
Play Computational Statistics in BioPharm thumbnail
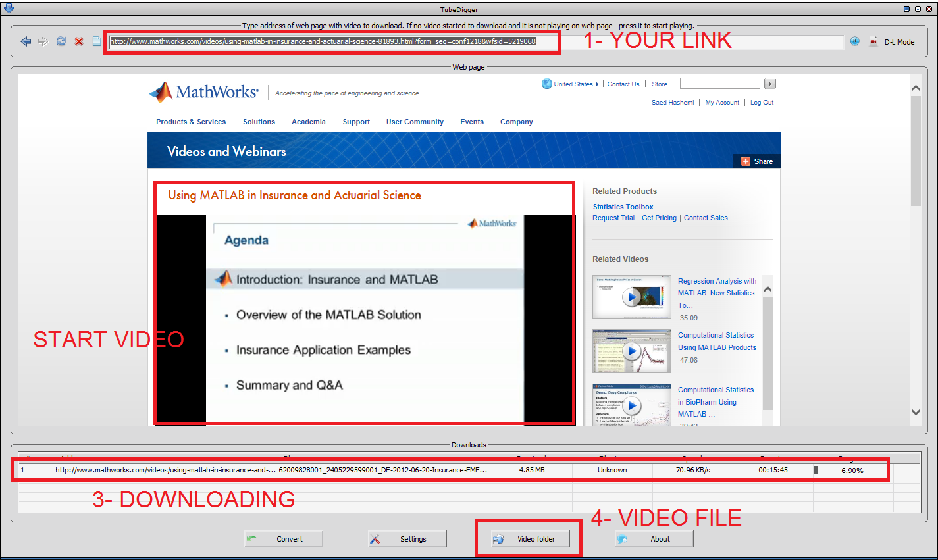632,405
